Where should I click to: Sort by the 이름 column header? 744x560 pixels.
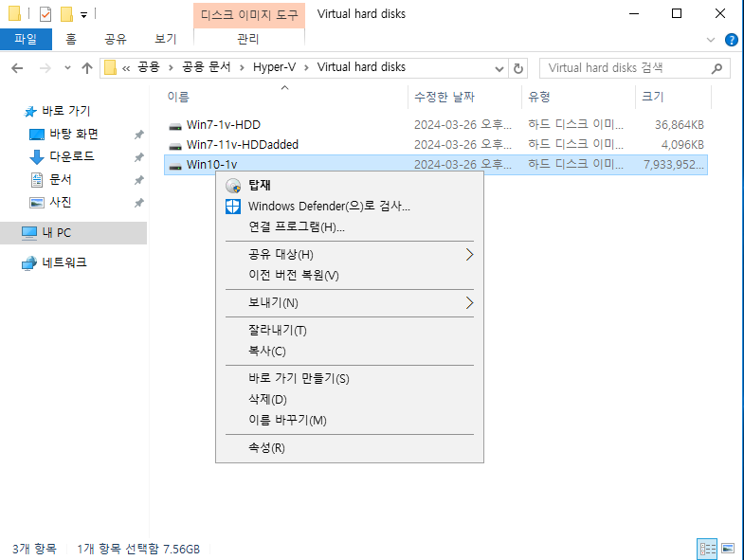pos(178,97)
